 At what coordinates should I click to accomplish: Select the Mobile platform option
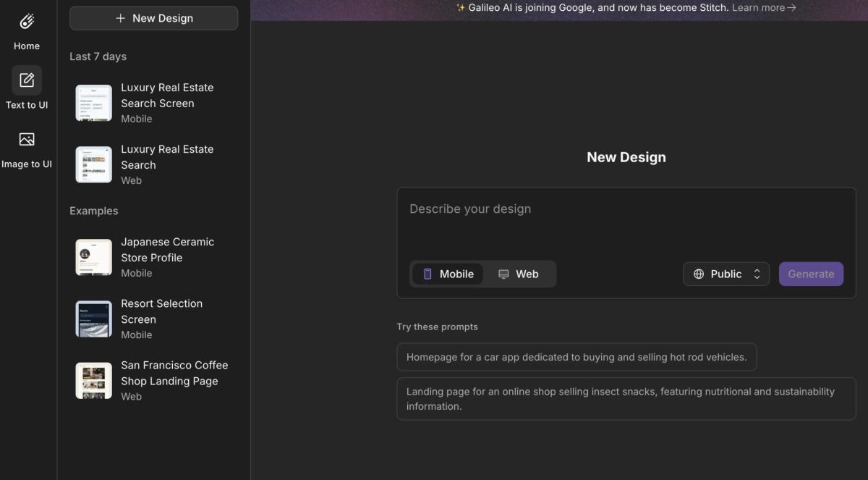tap(448, 274)
